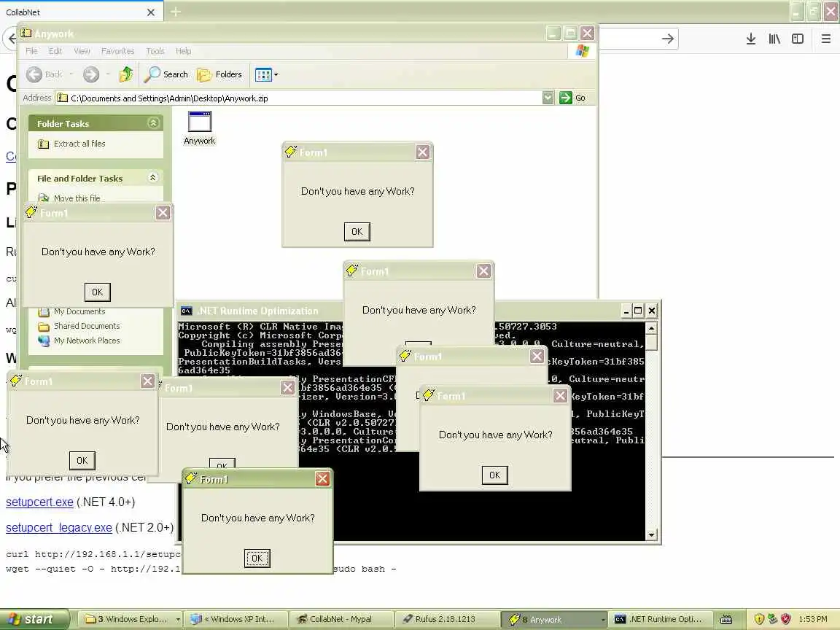Switch to Windows XP Int... taskbar item
Screen dimensions: 840x630
pos(236,619)
